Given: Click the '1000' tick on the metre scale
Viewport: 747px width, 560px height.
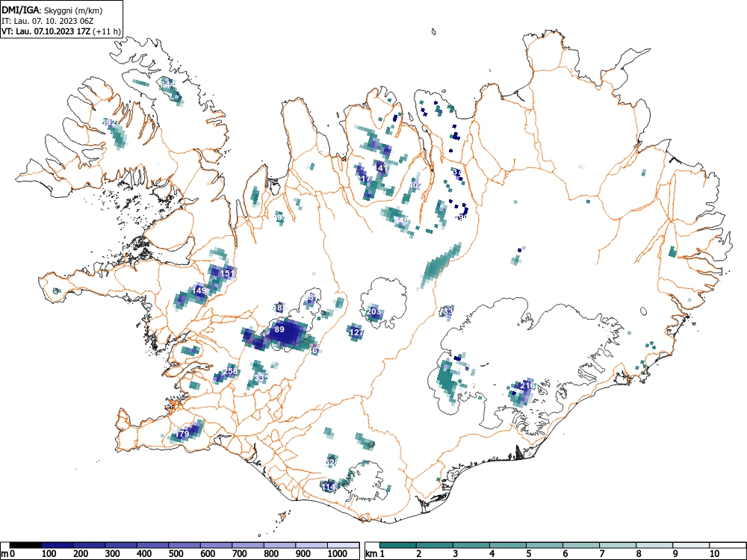Looking at the screenshot, I should point(338,553).
